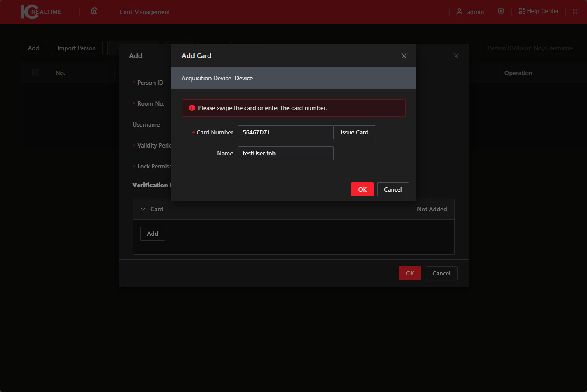Click the red warning icon in alert
This screenshot has width=587, height=392.
click(x=192, y=108)
